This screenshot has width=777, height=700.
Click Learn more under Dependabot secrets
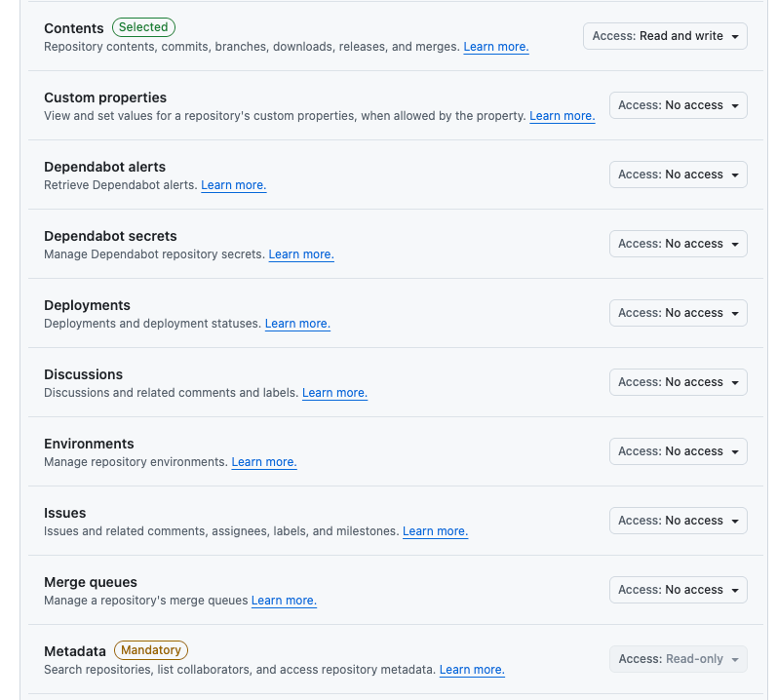click(301, 254)
